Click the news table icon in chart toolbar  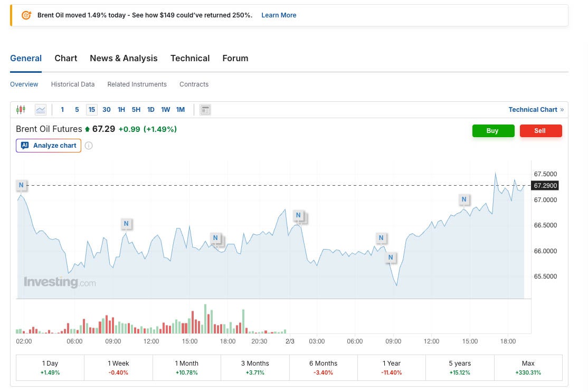click(206, 110)
